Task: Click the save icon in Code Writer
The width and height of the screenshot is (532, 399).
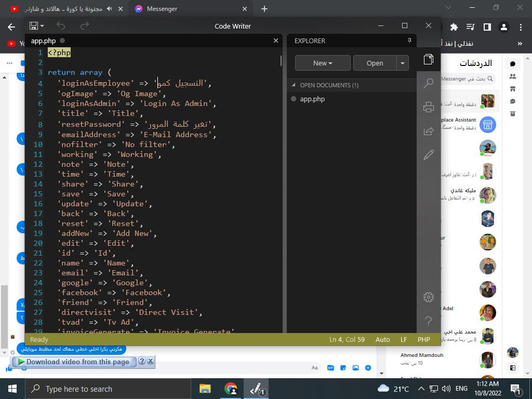Action: pos(34,25)
